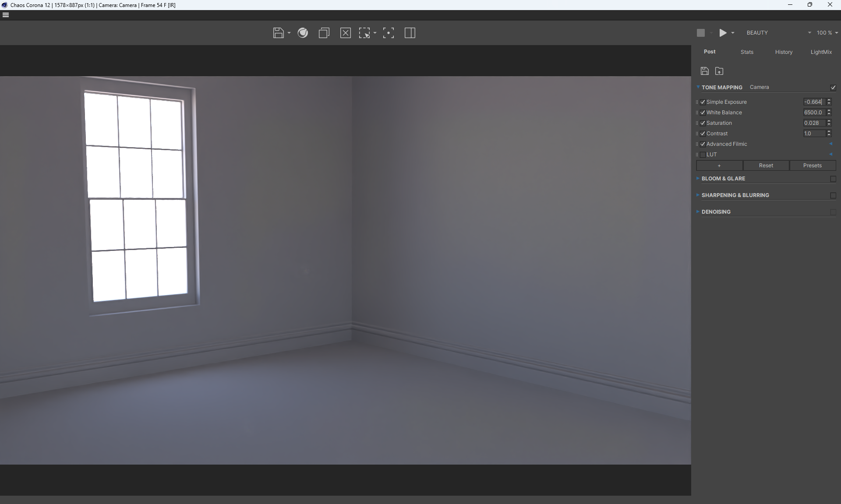Switch to the LightMix tab
Viewport: 841px width, 504px height.
(821, 52)
